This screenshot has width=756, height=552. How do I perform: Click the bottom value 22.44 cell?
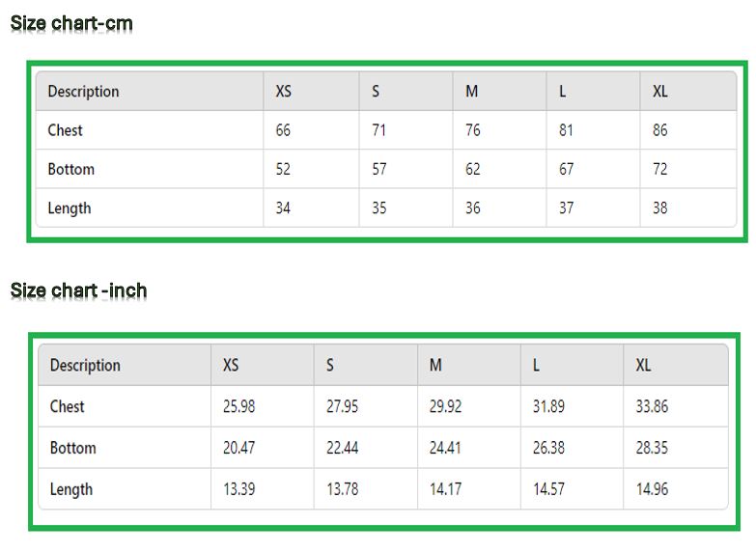coord(342,448)
